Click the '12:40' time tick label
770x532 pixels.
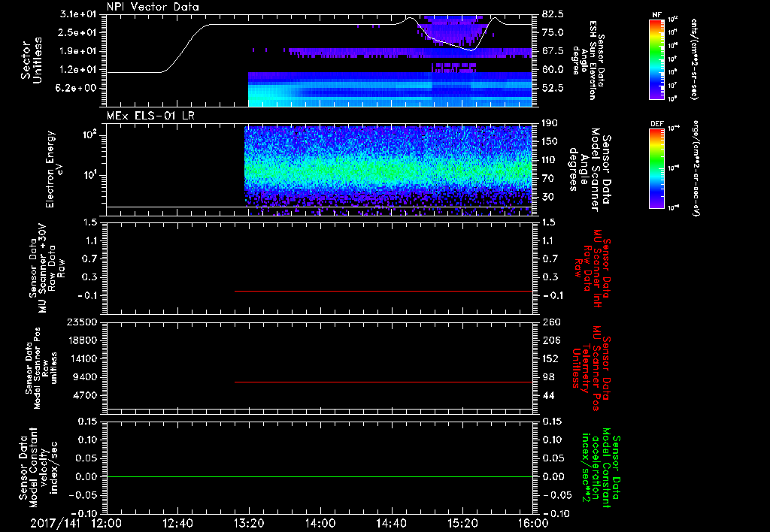pos(177,524)
